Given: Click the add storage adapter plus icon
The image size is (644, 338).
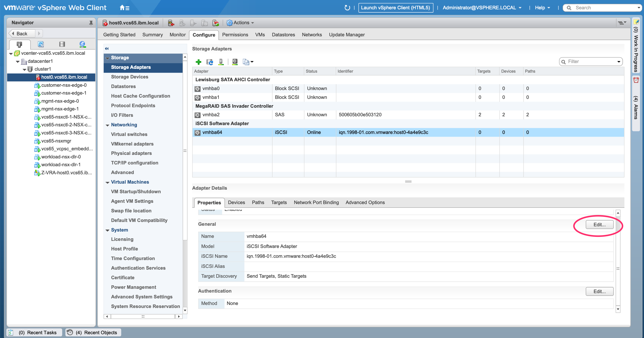Looking at the screenshot, I should click(x=199, y=62).
